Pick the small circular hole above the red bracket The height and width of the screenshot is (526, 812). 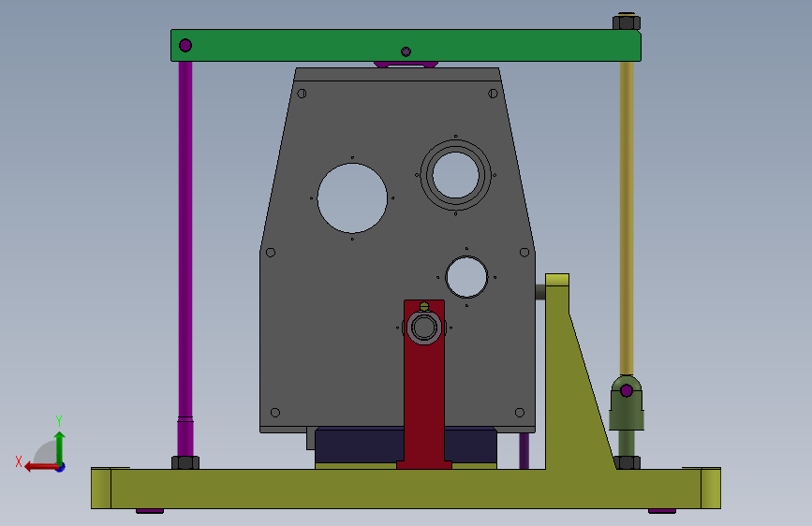[466, 277]
